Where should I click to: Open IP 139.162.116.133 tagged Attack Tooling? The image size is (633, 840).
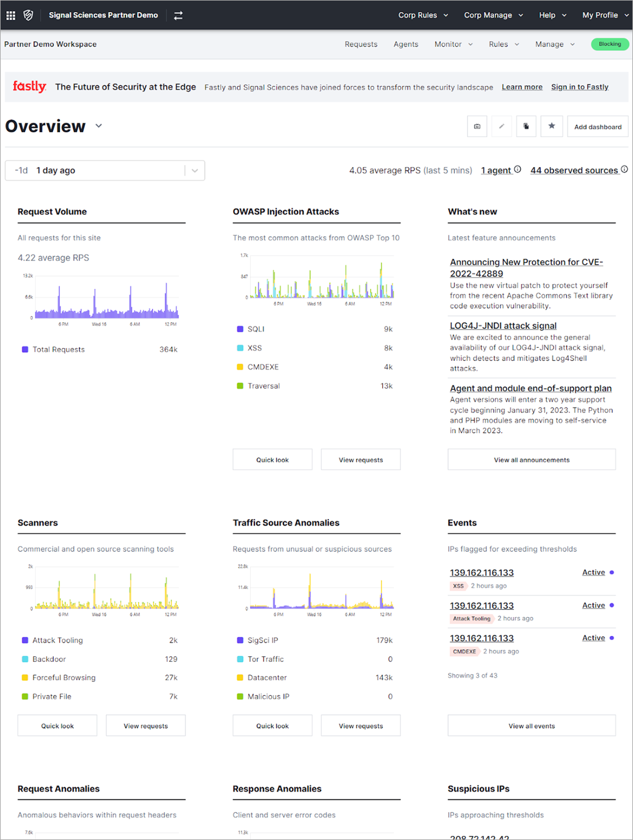coord(482,606)
